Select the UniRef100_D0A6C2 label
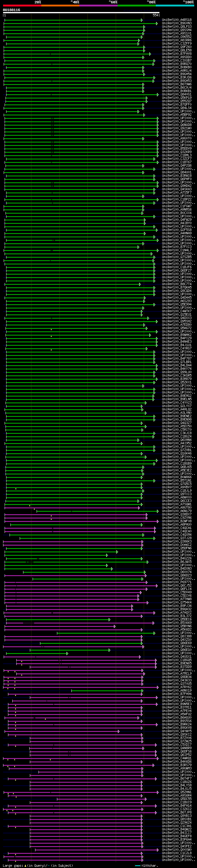This screenshot has height=868, width=197. pos(177,545)
